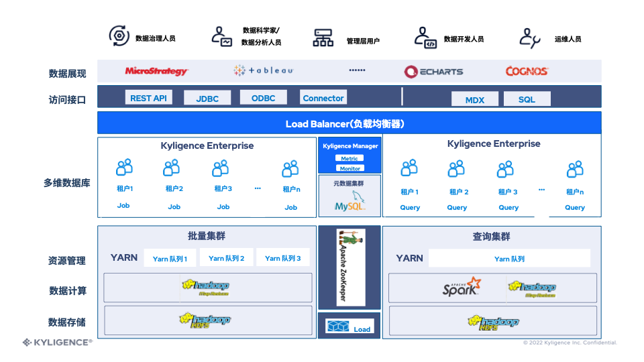Select 租户 3 Query users icon
644x362 pixels.
click(505, 169)
